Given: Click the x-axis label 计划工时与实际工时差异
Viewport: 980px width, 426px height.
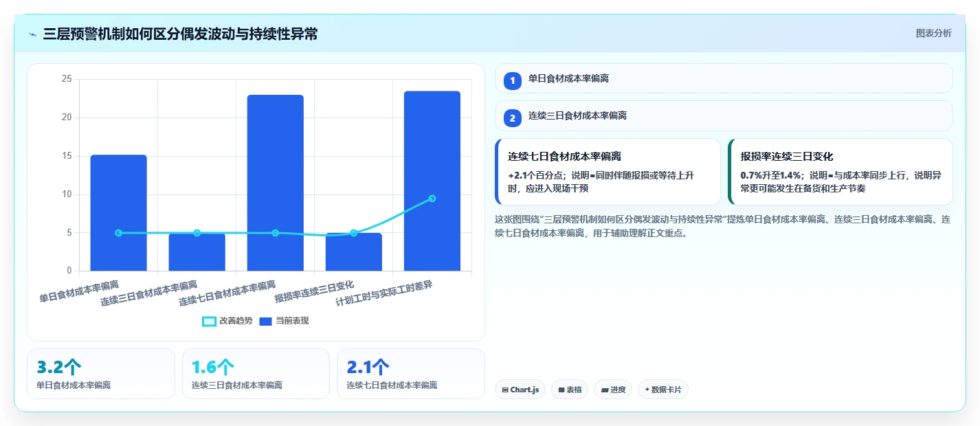Looking at the screenshot, I should click(x=384, y=293).
